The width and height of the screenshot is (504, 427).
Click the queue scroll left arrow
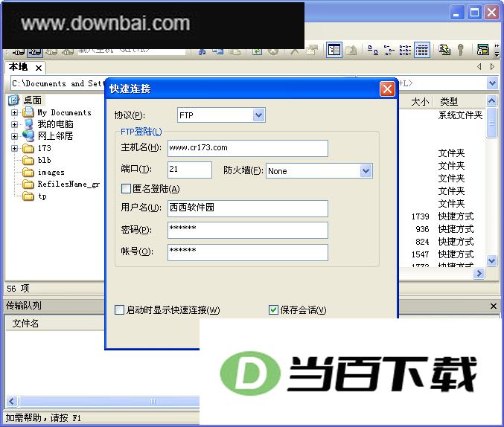pyautogui.click(x=12, y=401)
